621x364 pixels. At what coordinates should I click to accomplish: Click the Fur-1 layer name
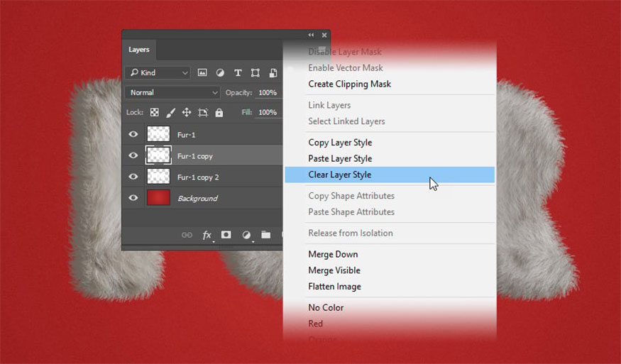tap(186, 135)
